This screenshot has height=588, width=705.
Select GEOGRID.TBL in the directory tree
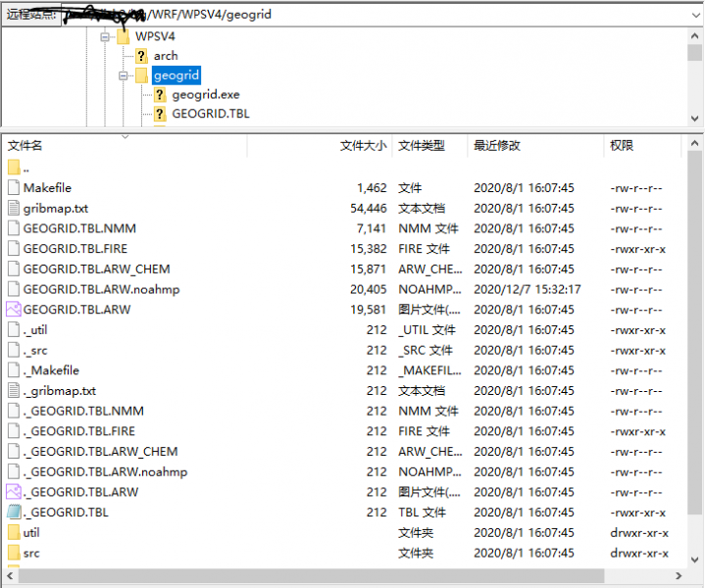pos(210,114)
